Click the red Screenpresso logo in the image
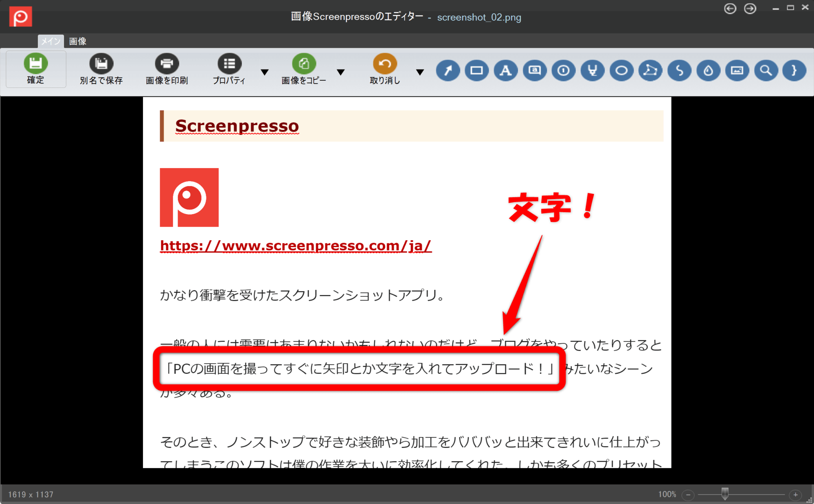The width and height of the screenshot is (814, 504). point(189,197)
